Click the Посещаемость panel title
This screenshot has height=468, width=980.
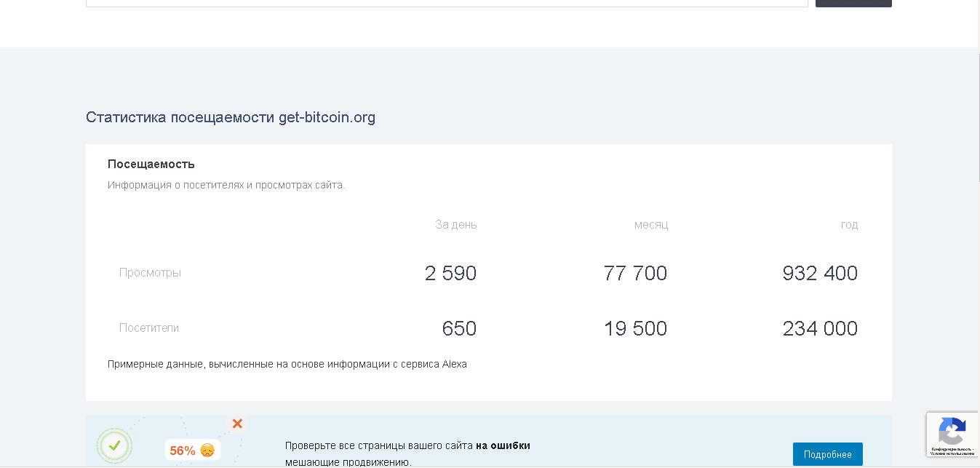[x=151, y=164]
